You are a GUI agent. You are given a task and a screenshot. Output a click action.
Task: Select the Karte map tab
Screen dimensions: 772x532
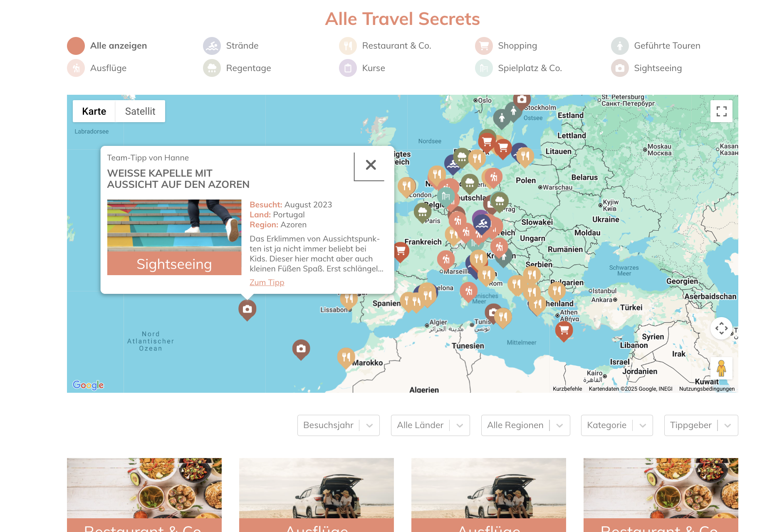tap(94, 111)
